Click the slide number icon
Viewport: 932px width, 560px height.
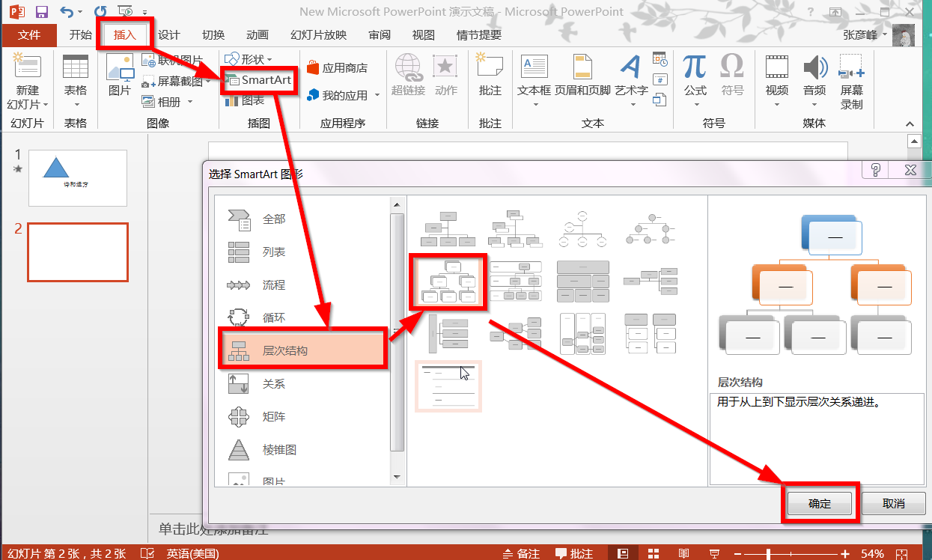[x=660, y=79]
